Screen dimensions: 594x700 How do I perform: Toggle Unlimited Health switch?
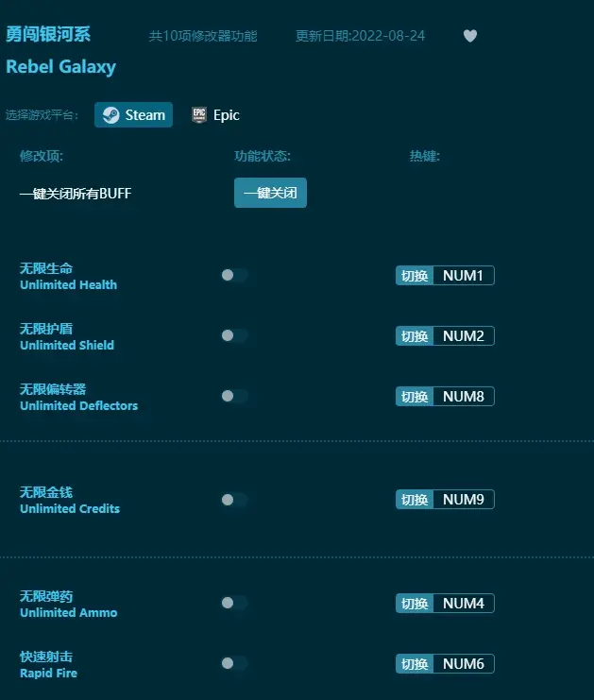(235, 275)
